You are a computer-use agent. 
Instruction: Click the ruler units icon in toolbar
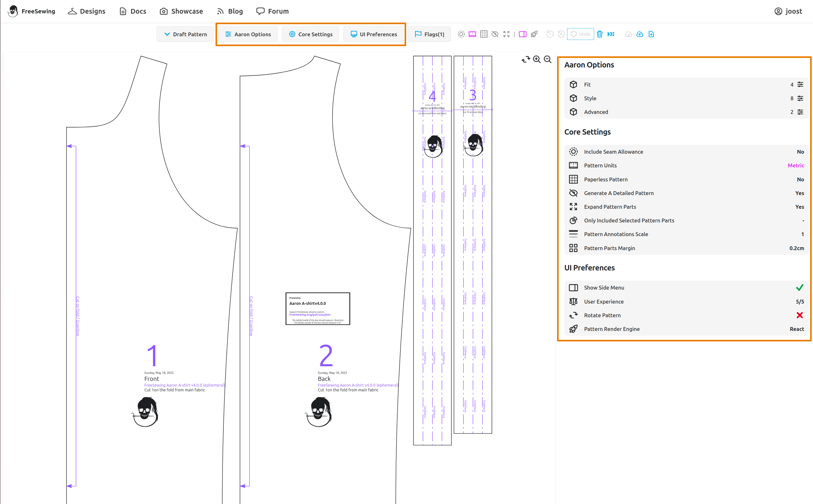(x=472, y=34)
